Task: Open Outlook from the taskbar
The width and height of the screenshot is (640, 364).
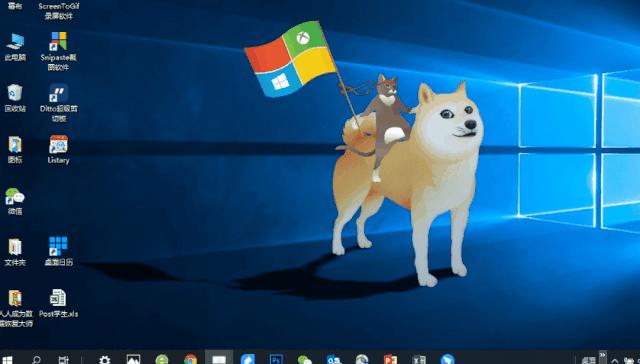Action: [333, 359]
